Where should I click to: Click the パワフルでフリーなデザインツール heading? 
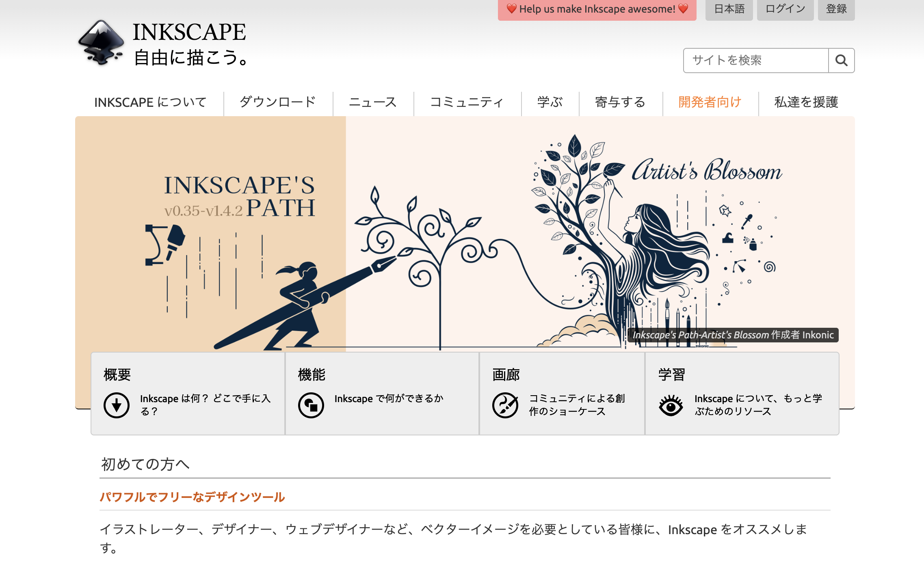[x=193, y=497]
